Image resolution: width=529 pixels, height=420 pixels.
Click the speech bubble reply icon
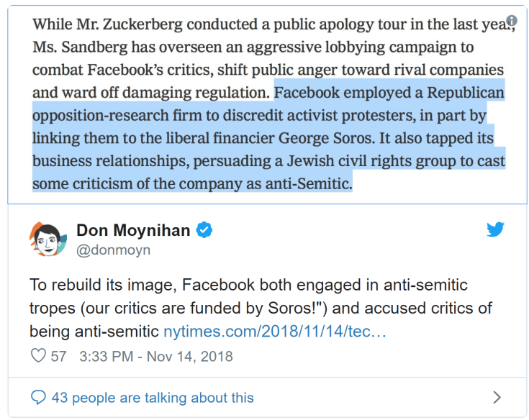coord(39,397)
